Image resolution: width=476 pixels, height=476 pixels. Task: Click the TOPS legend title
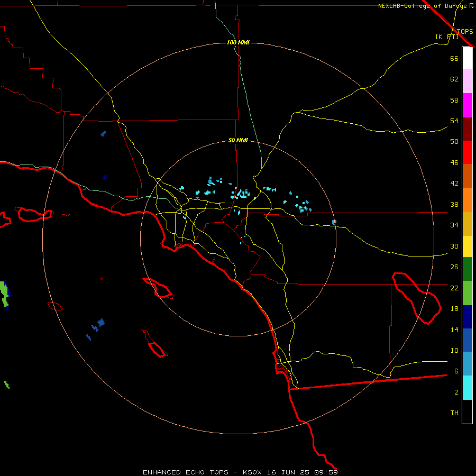(465, 32)
